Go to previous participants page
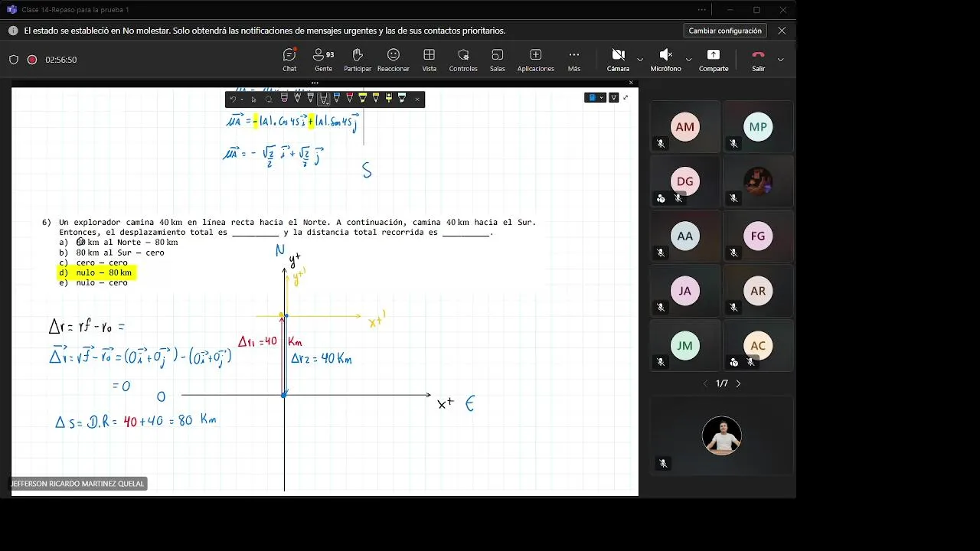The height and width of the screenshot is (551, 980). point(706,383)
